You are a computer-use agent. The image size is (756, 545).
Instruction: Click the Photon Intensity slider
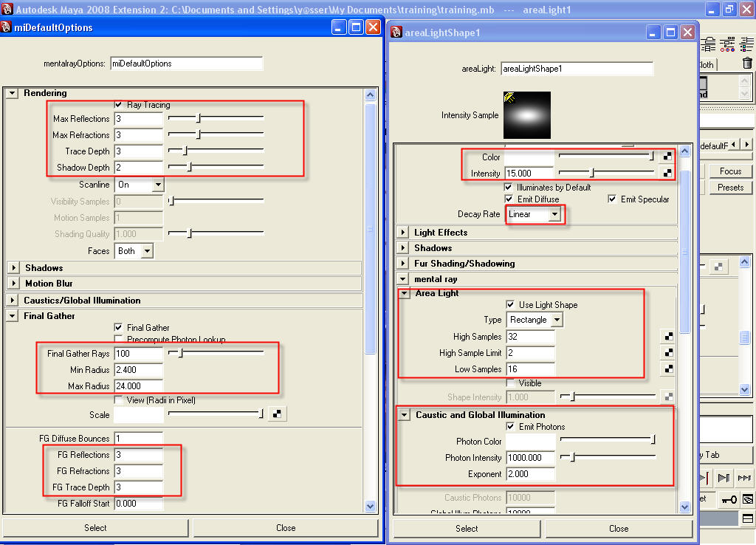(608, 456)
